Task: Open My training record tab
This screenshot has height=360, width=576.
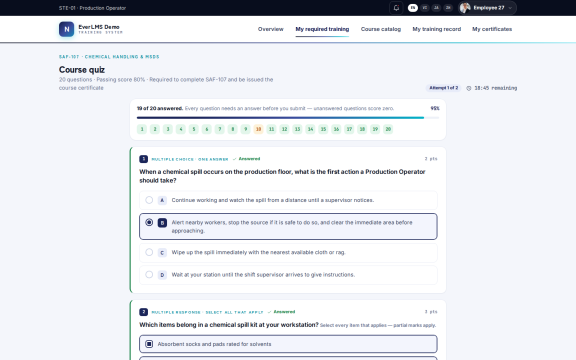Action: pos(436,29)
